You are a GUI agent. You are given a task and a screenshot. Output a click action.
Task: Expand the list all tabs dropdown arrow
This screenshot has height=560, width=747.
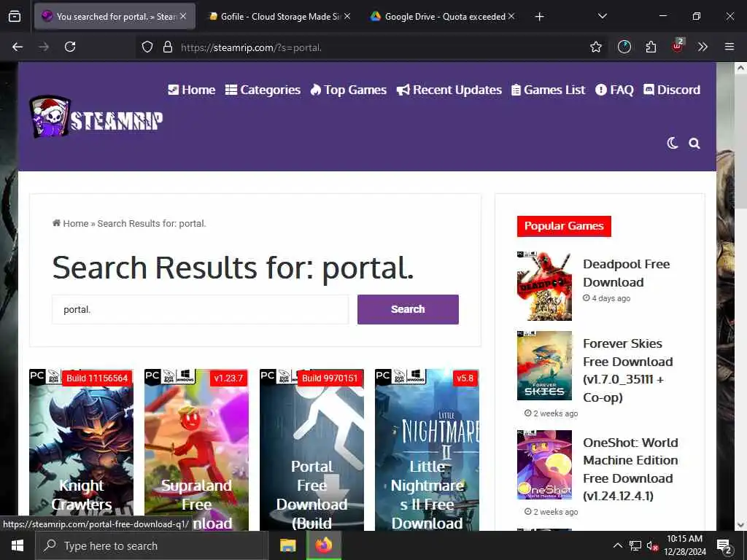pos(602,16)
